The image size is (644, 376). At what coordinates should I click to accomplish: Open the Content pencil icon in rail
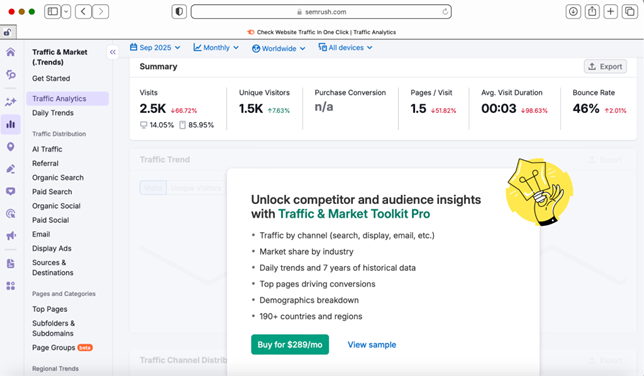(11, 169)
